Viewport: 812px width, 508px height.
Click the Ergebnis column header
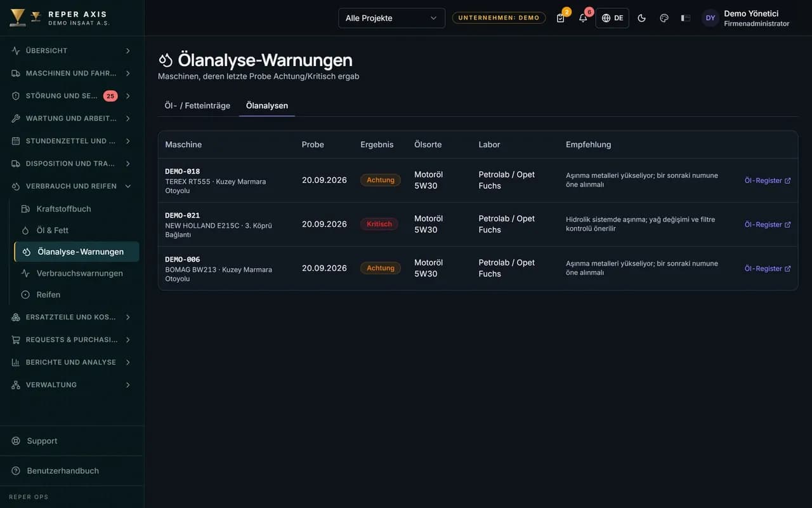point(377,145)
